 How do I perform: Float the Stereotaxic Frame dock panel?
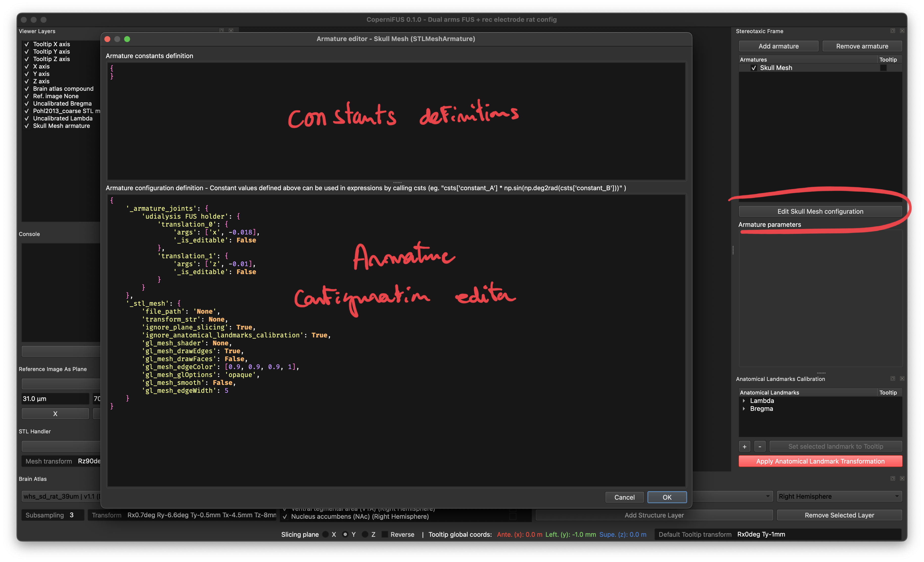pos(893,31)
